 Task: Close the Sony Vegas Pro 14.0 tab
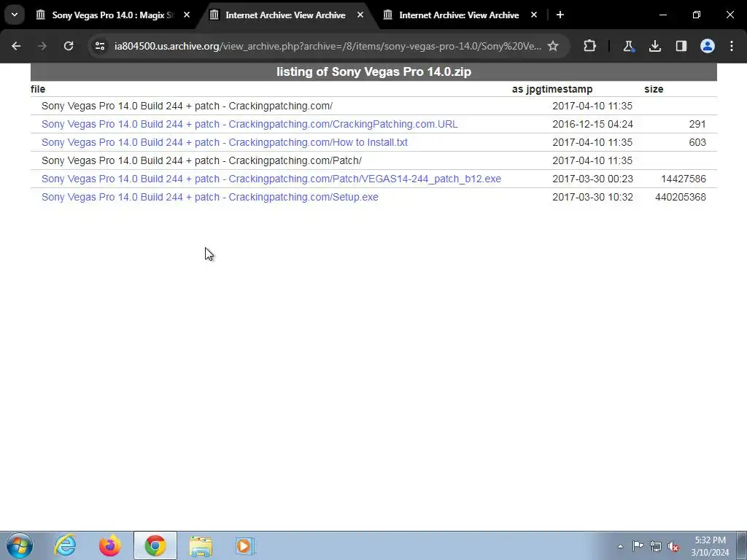[187, 15]
